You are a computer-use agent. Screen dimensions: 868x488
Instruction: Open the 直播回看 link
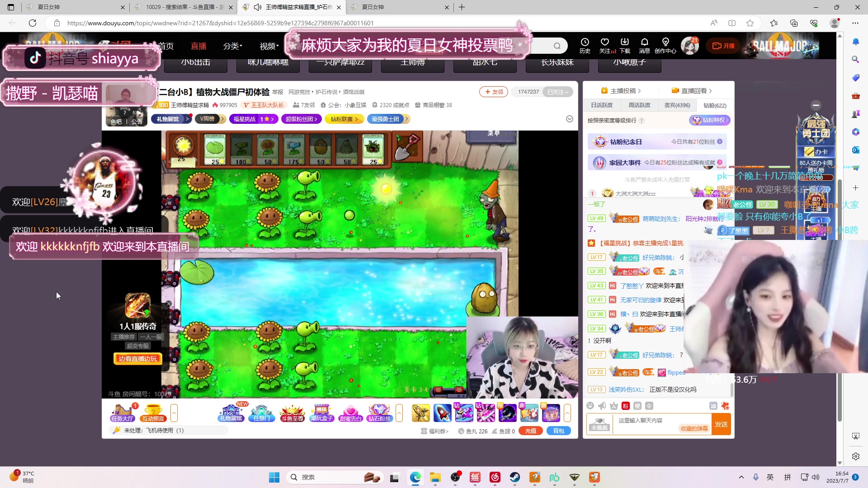(692, 91)
